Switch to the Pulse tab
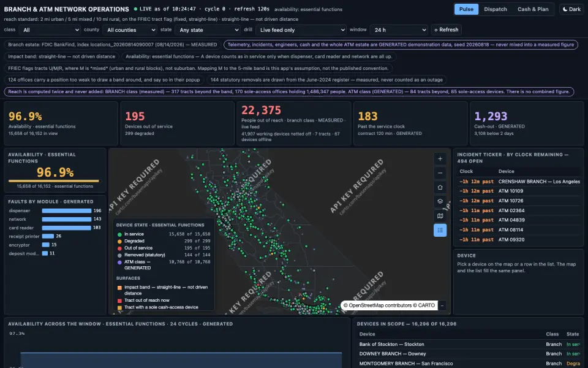Image resolution: width=588 pixels, height=368 pixels. tap(466, 9)
